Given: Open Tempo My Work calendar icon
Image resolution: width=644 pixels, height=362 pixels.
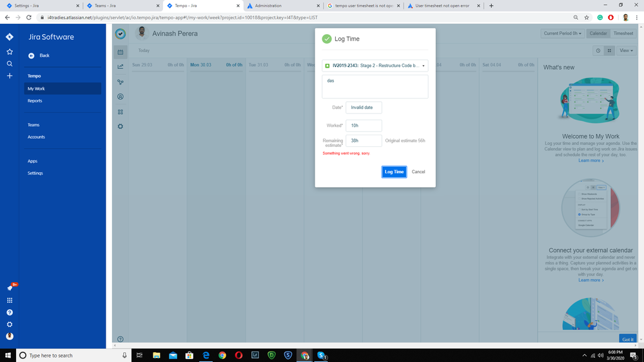Looking at the screenshot, I should (121, 52).
